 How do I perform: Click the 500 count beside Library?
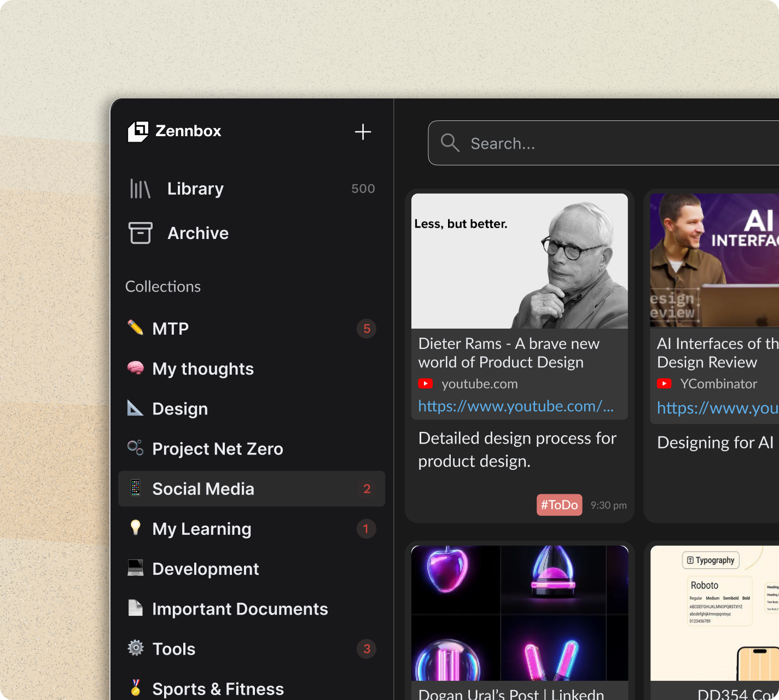(363, 189)
